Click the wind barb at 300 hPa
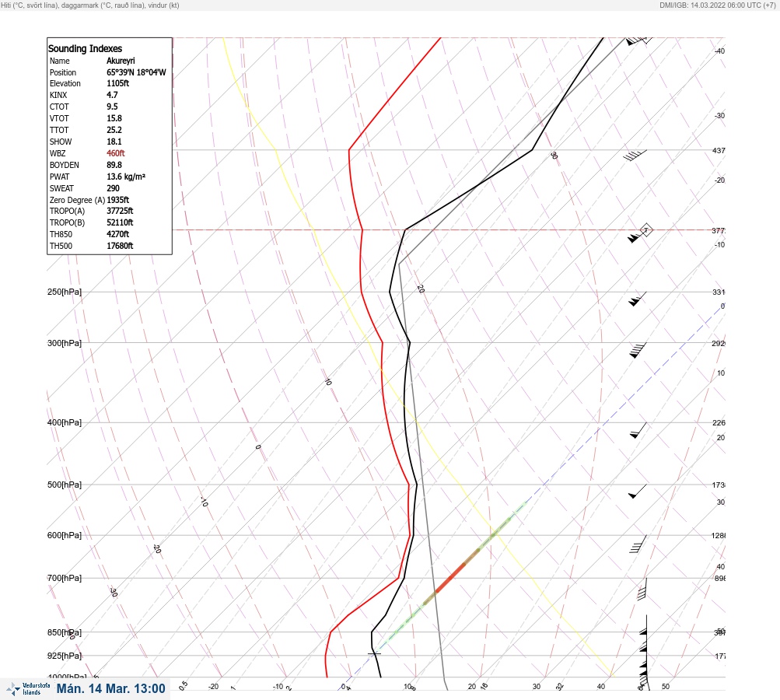The height and width of the screenshot is (700, 780). [x=638, y=350]
